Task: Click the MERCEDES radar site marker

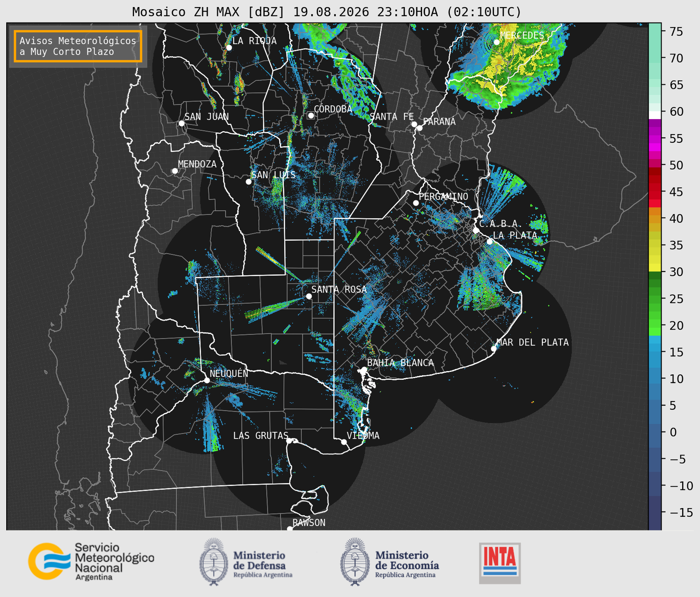Action: 496,42
